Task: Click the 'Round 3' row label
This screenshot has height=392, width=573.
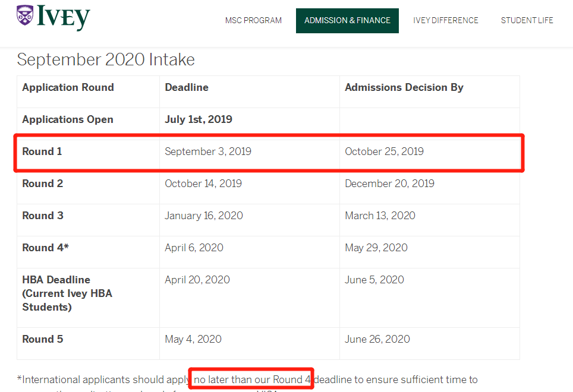Action: click(x=43, y=216)
